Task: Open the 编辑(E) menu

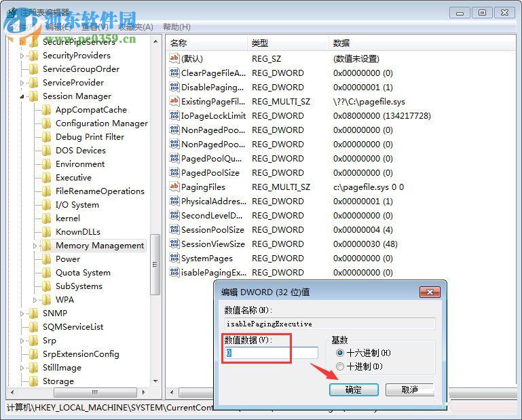Action: (x=58, y=27)
